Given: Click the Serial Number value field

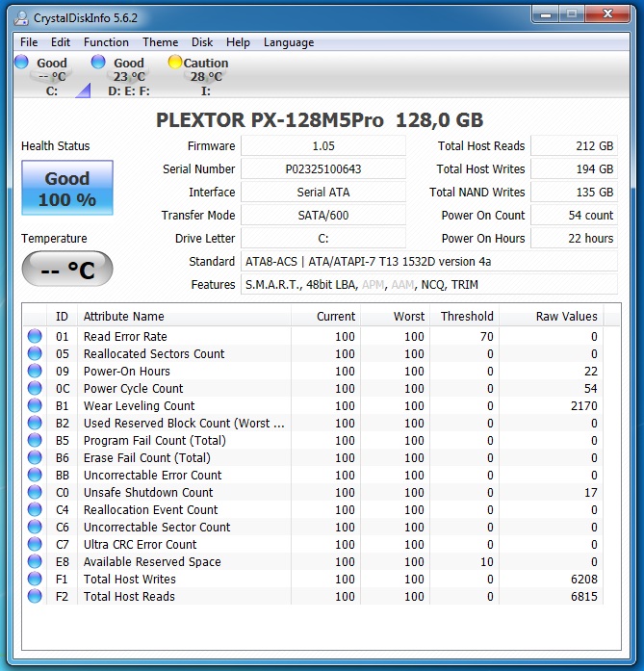Looking at the screenshot, I should 323,169.
